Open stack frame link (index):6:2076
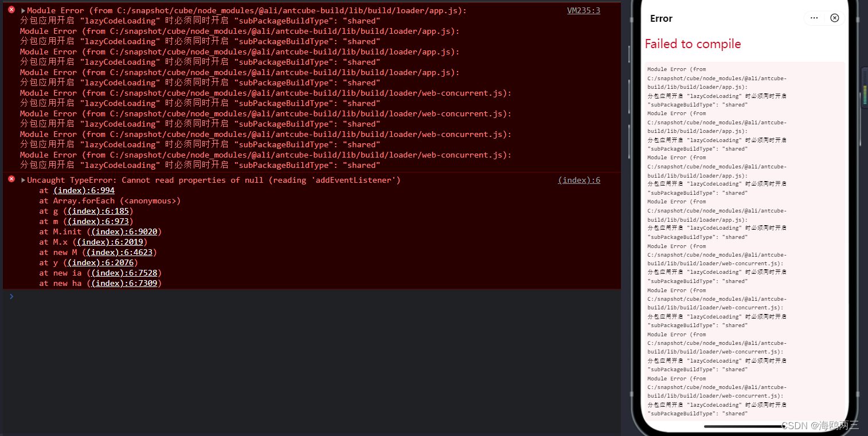 (x=100, y=262)
